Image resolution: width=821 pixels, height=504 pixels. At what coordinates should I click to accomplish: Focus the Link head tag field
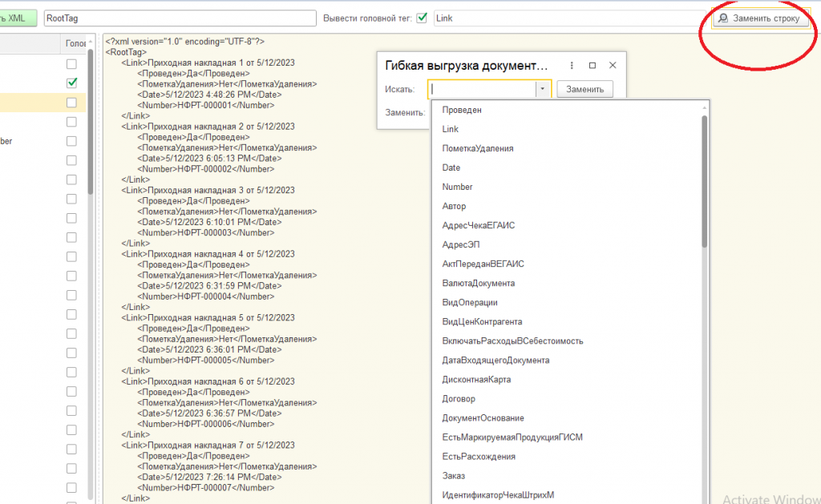[x=569, y=18]
